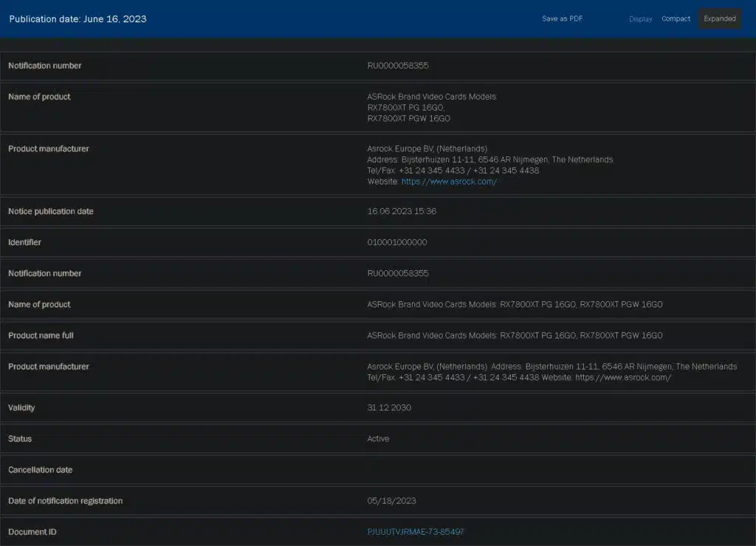Click the Status label

click(20, 438)
